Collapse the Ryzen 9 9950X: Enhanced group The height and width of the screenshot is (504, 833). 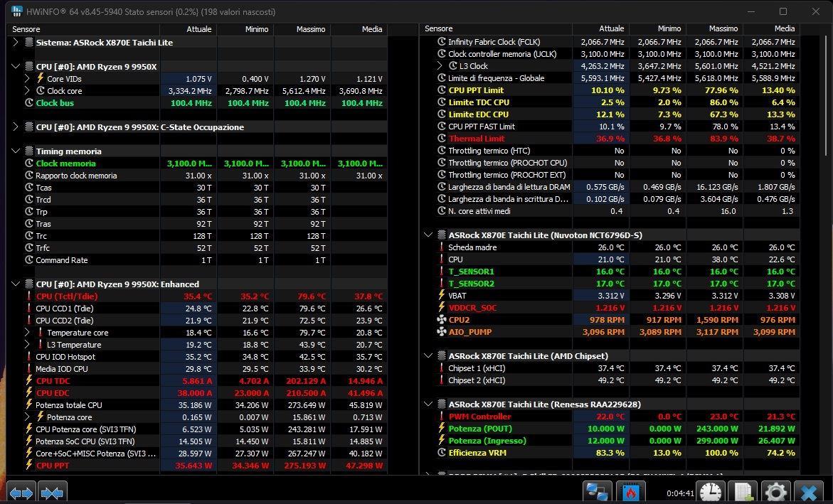(x=16, y=284)
